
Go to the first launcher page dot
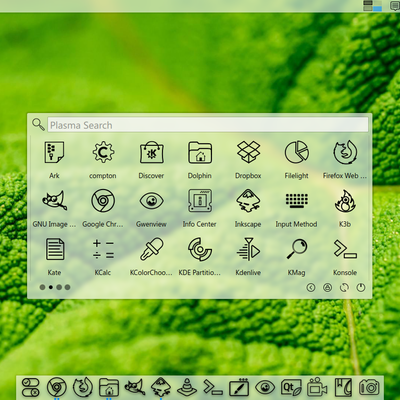[x=42, y=287]
